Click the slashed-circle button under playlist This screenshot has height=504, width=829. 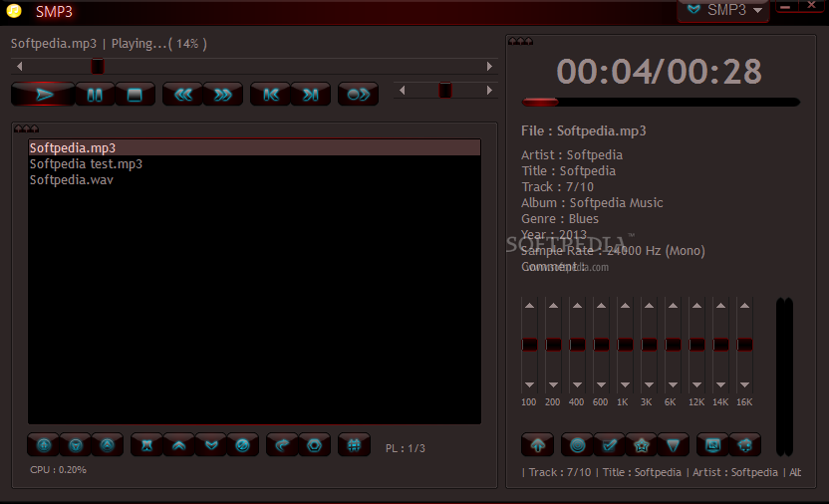[x=243, y=445]
